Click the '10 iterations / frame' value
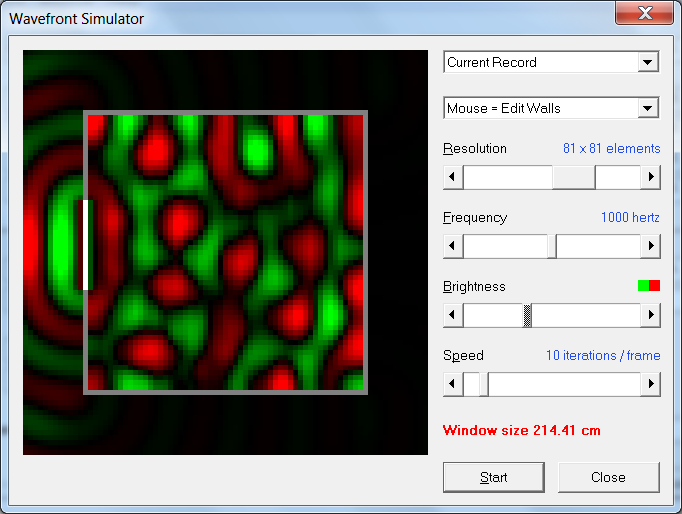This screenshot has height=514, width=682. pyautogui.click(x=603, y=356)
